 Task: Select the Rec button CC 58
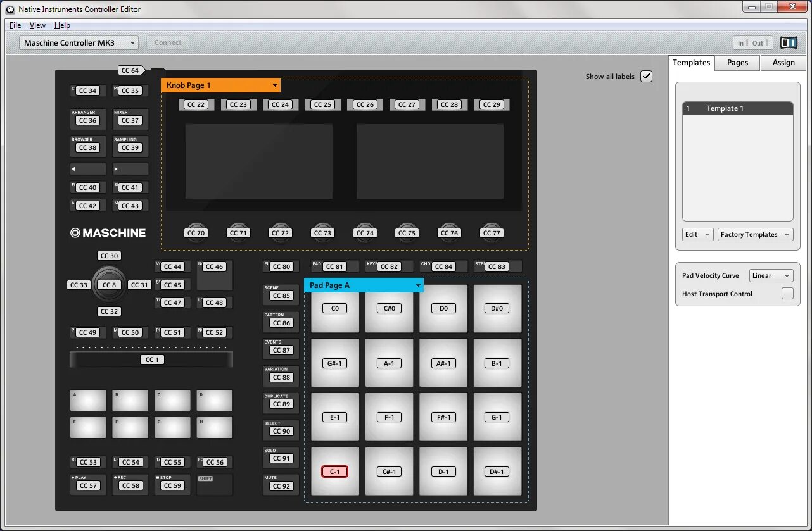click(x=130, y=484)
